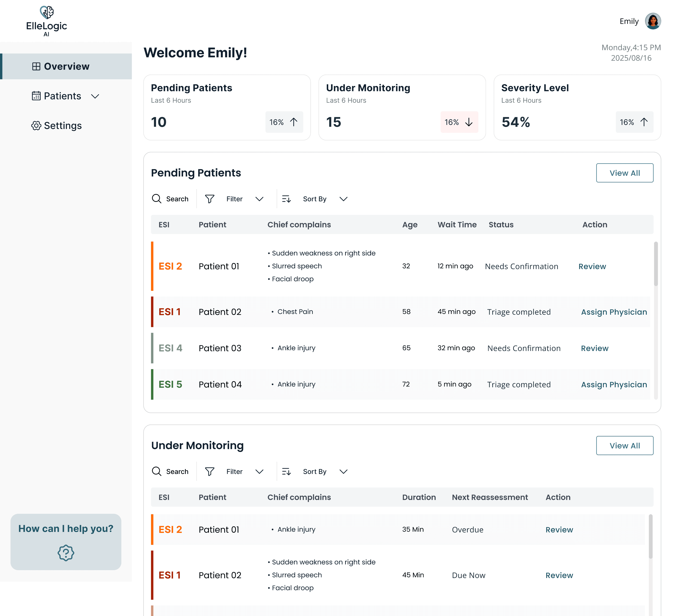The image size is (688, 616).
Task: Click the 54% severity level value
Action: click(515, 122)
